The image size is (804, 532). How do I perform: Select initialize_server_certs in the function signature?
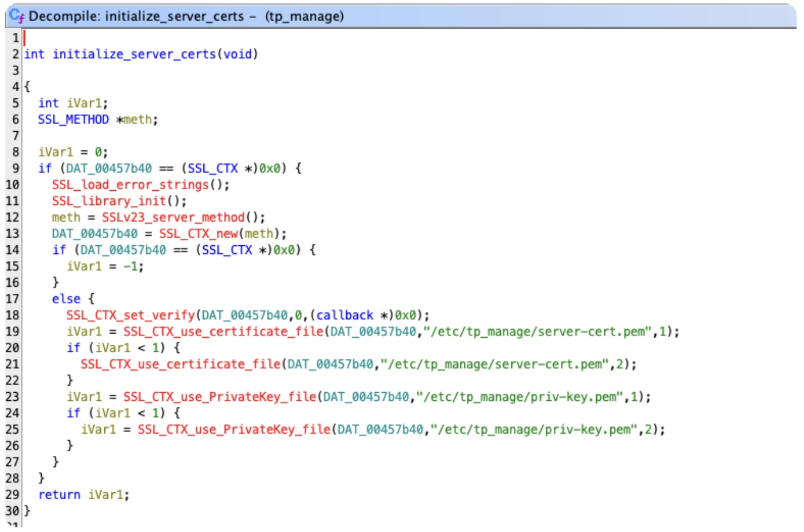click(134, 54)
